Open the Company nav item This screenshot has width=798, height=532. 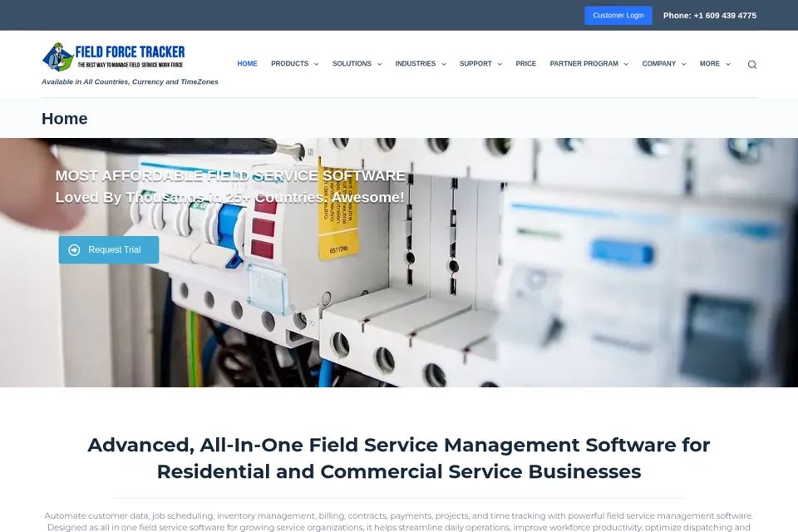[658, 64]
